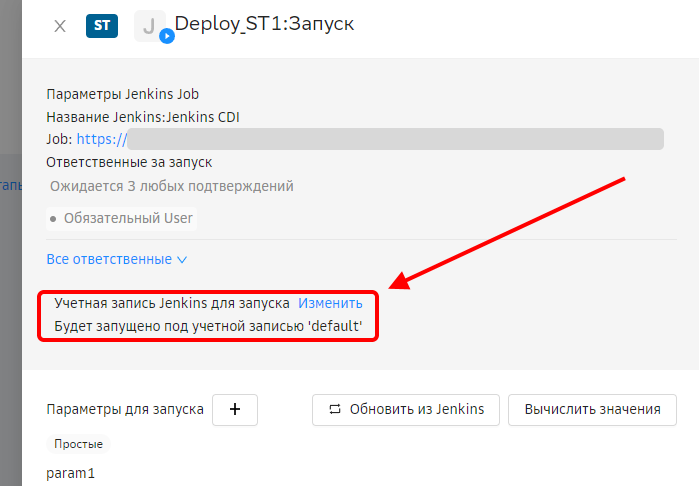Select the param1 parameter label
Image resolution: width=699 pixels, height=486 pixels.
pyautogui.click(x=71, y=473)
